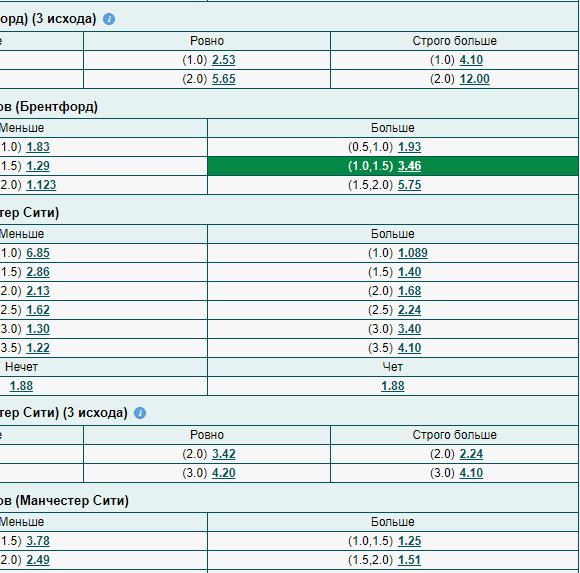Click Чет odds 1.88
The height and width of the screenshot is (573, 580).
coord(392,386)
